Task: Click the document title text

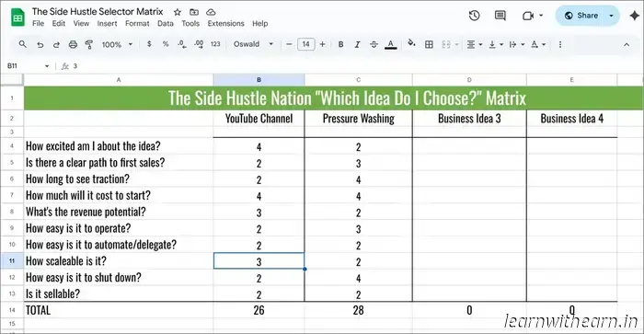Action: coord(98,12)
